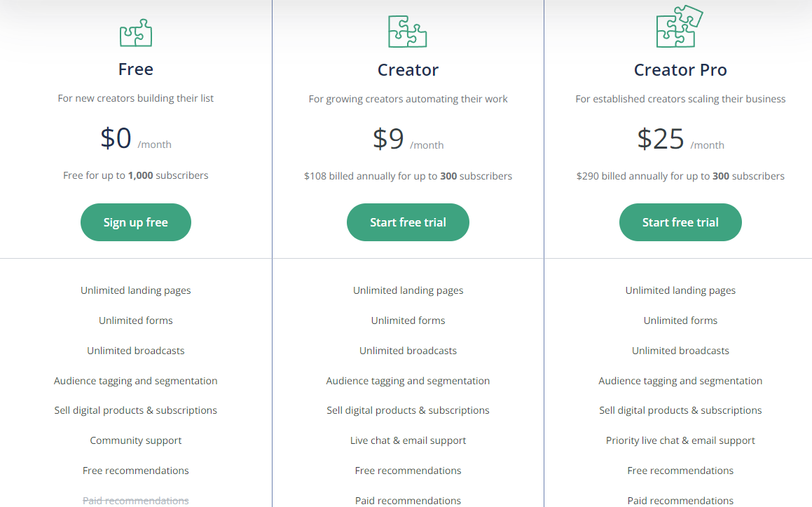
Task: Click Free for up to 1,000 subscribers text
Action: click(136, 176)
